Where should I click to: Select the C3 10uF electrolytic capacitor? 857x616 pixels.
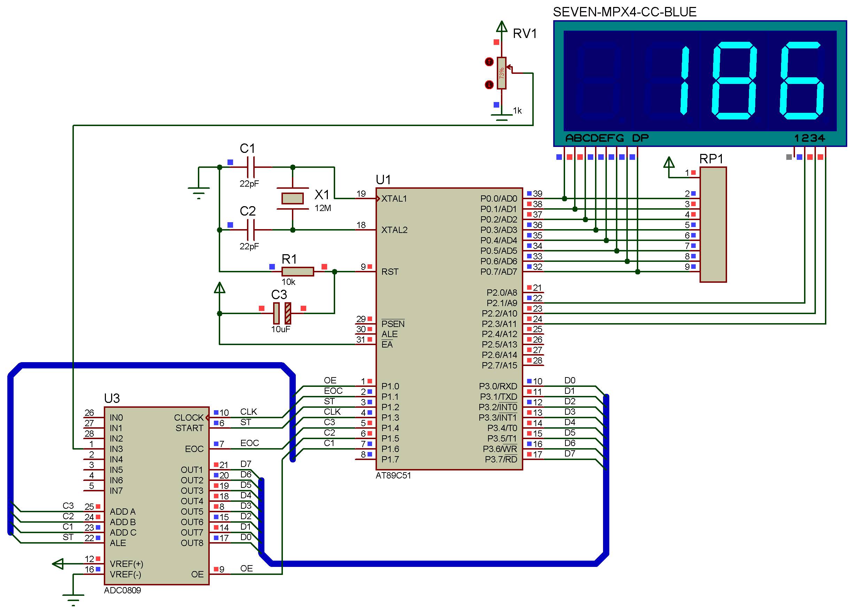point(282,313)
